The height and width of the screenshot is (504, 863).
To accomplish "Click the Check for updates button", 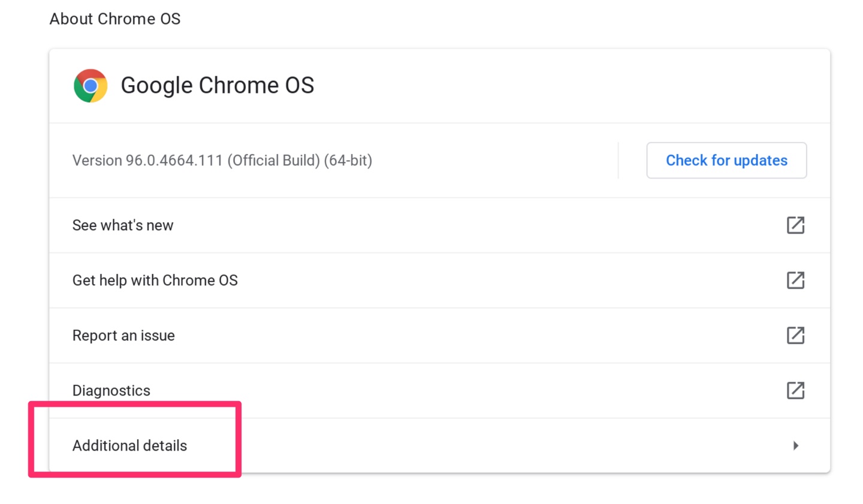I will click(726, 160).
